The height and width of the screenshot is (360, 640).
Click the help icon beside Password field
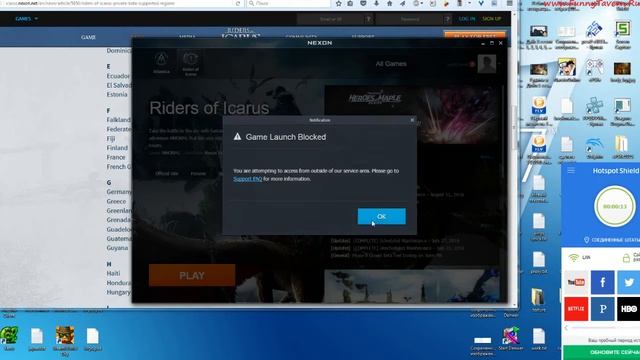[x=447, y=19]
